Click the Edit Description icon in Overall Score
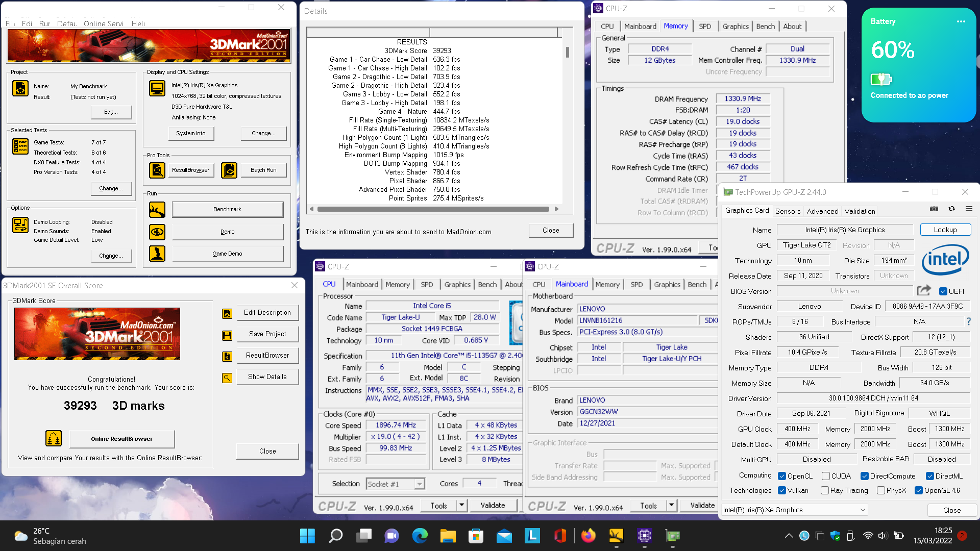Image resolution: width=980 pixels, height=551 pixels. [227, 313]
